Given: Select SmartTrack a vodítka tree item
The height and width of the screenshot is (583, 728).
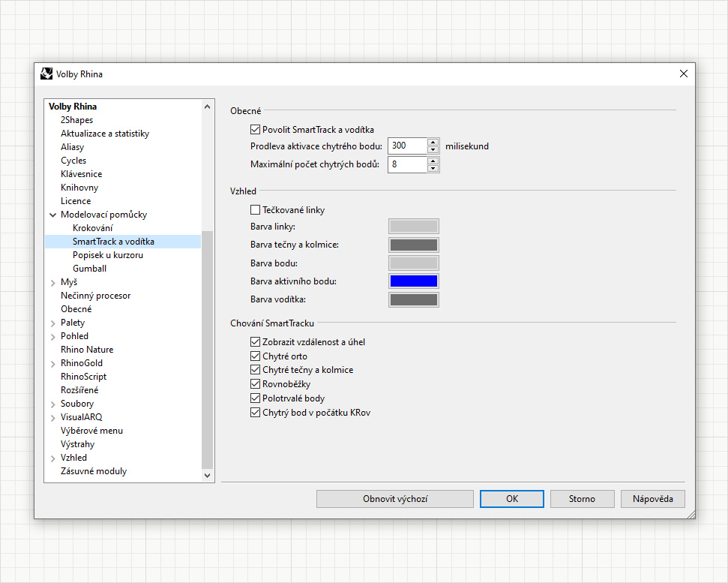Looking at the screenshot, I should [x=123, y=242].
